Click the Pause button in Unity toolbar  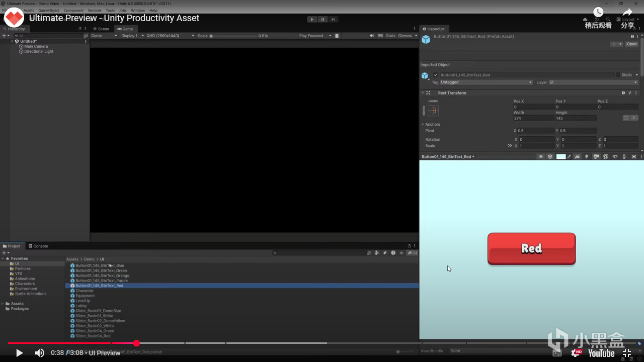[x=323, y=20]
